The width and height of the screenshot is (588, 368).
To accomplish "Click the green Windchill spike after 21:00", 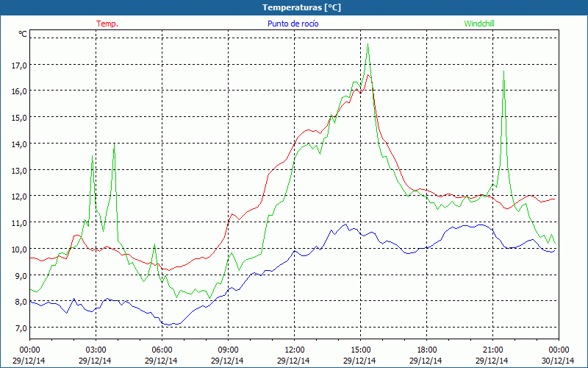I will click(503, 71).
